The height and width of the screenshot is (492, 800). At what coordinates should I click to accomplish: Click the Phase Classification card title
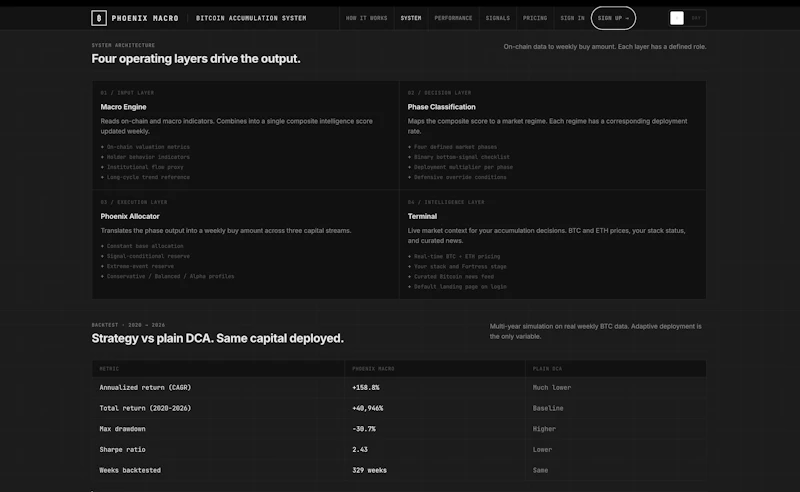pyautogui.click(x=441, y=107)
